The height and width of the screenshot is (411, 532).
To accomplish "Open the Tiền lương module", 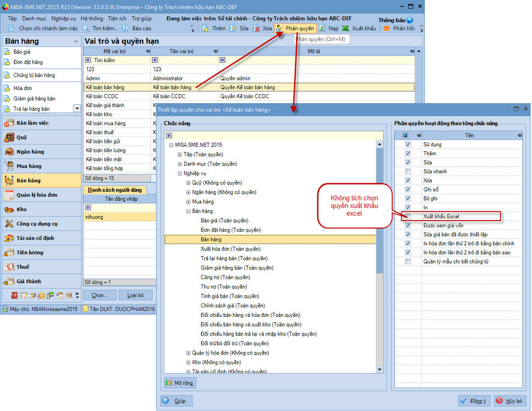I will coord(41,253).
